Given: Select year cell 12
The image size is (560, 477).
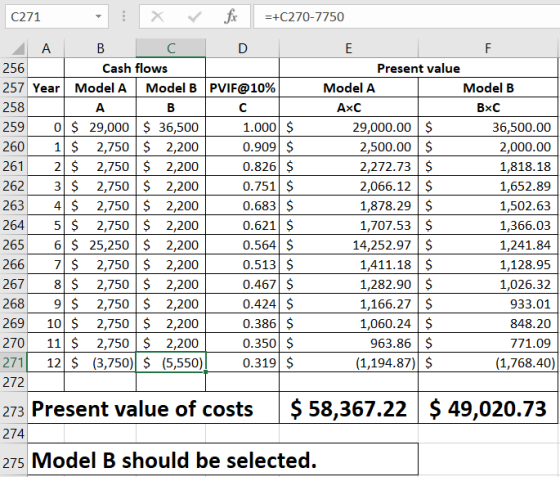Looking at the screenshot, I should coord(46,362).
